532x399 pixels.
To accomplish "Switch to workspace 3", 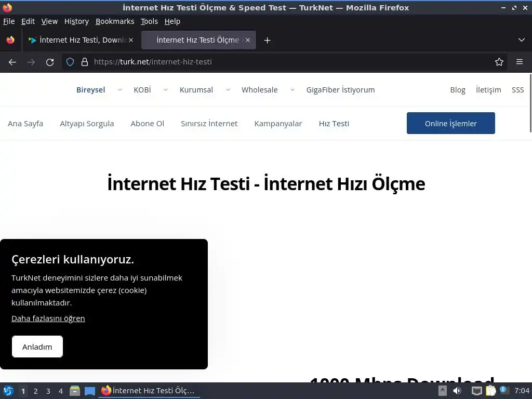I will (x=48, y=391).
